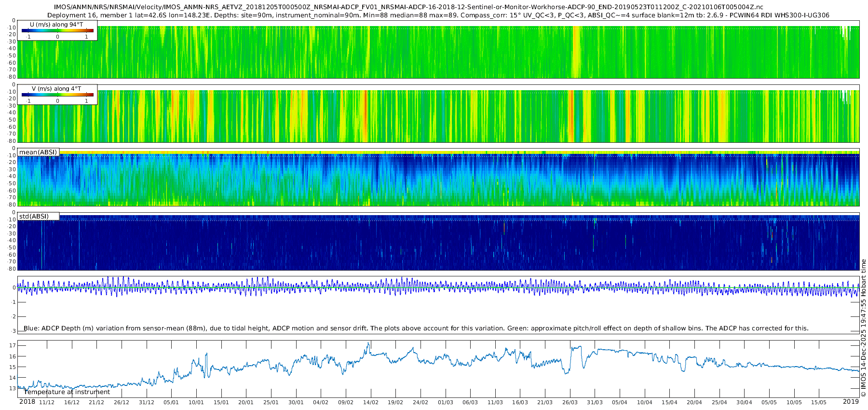Click the file path title at the top
Screen dimensions: 868x410
pos(408,7)
